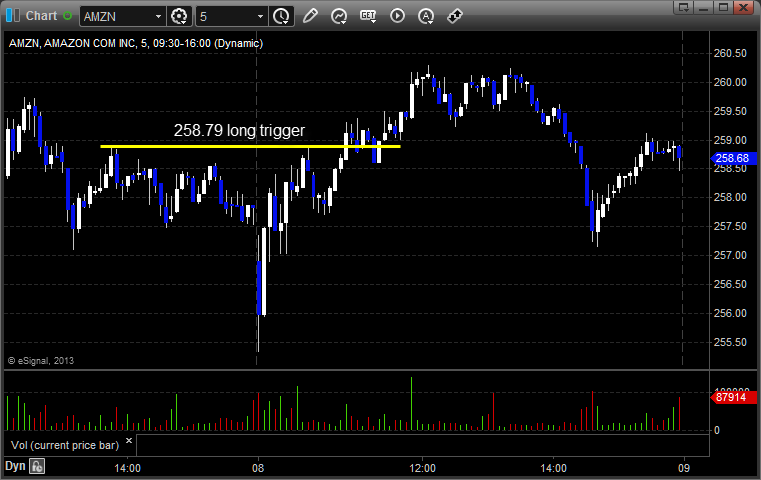Select the pencil drawing tools icon
The height and width of the screenshot is (480, 761).
pos(310,16)
